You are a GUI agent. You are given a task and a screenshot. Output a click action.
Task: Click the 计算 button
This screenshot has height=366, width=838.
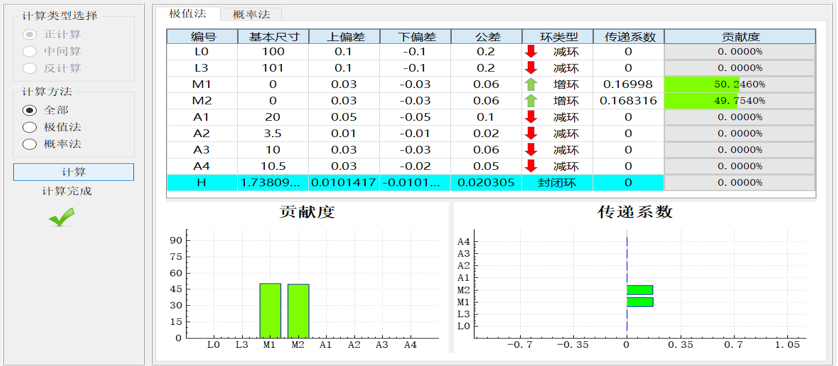tap(73, 172)
